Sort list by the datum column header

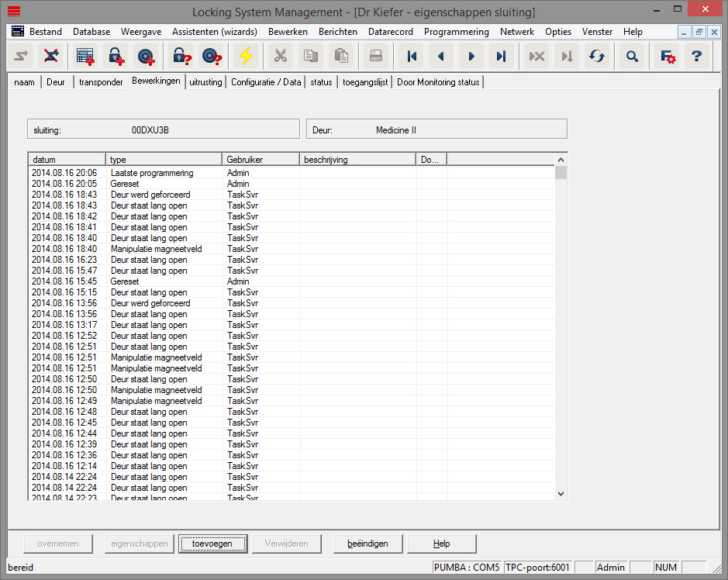click(66, 160)
